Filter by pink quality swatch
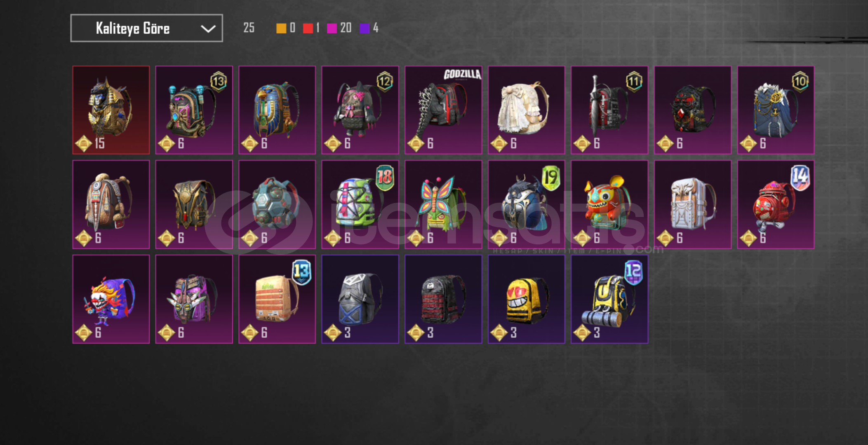Image resolution: width=868 pixels, height=445 pixels. point(332,28)
